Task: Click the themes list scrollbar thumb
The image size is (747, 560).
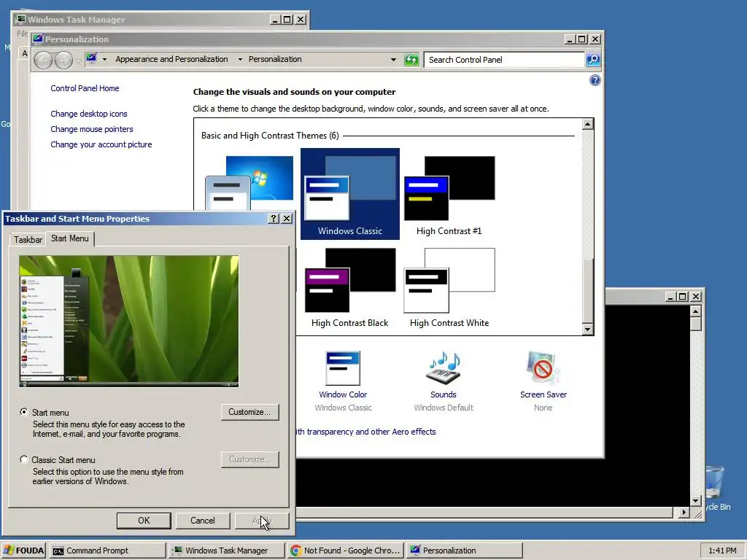Action: [x=587, y=290]
